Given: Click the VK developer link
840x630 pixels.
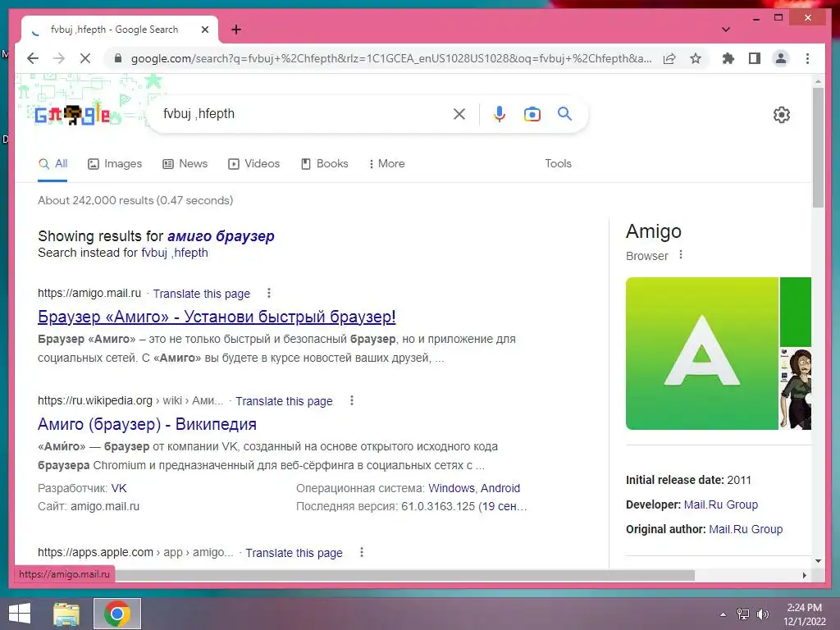Looking at the screenshot, I should click(x=119, y=489).
